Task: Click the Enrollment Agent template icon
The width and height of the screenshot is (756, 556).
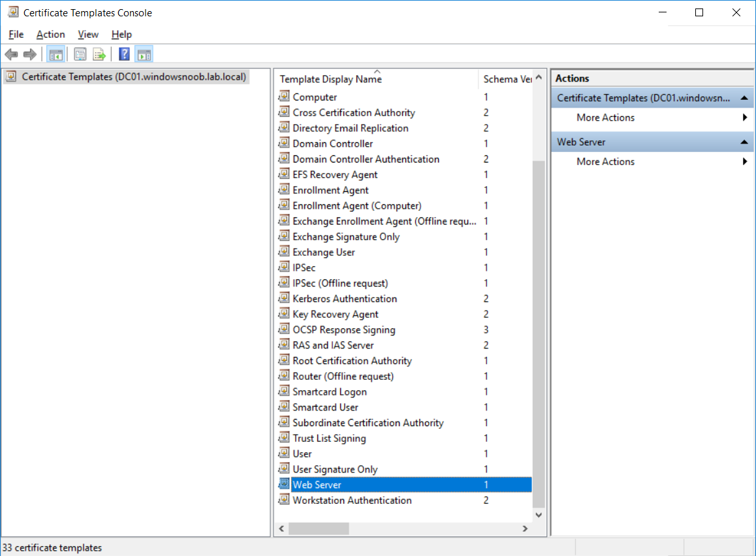Action: [x=284, y=189]
